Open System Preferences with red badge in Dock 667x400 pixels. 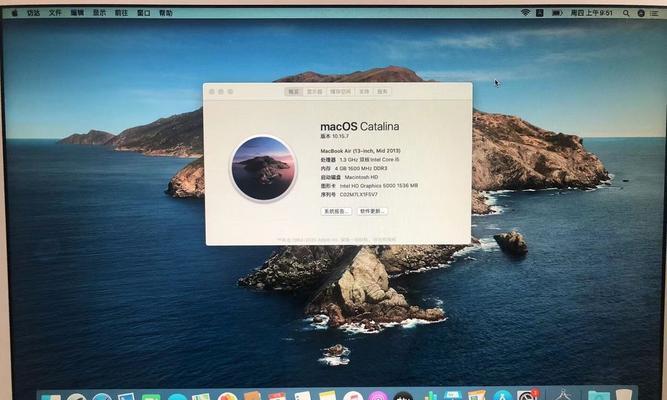pos(527,395)
